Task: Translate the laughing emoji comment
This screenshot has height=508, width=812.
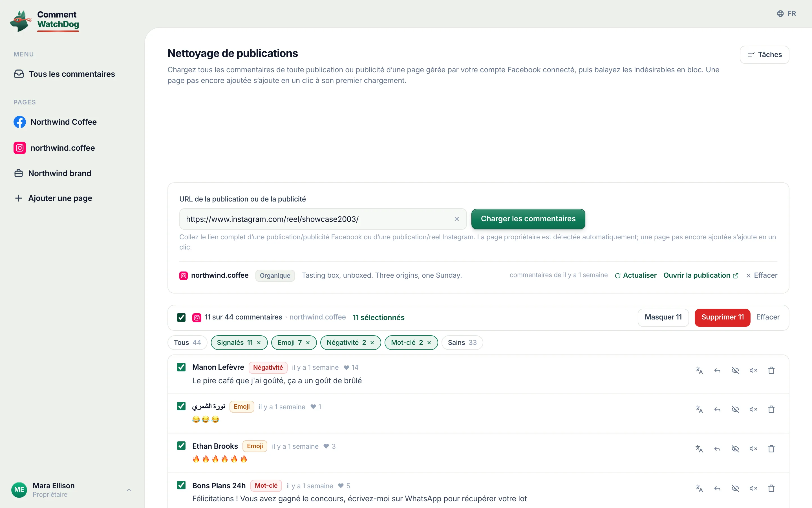Action: pos(699,409)
